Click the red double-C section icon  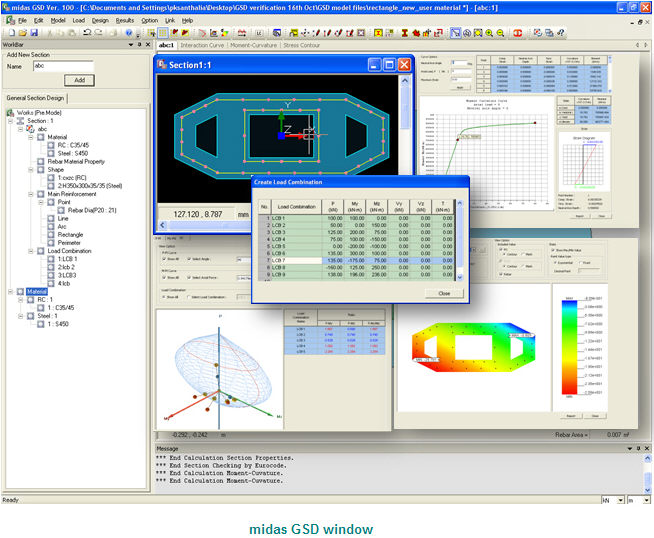click(x=518, y=33)
